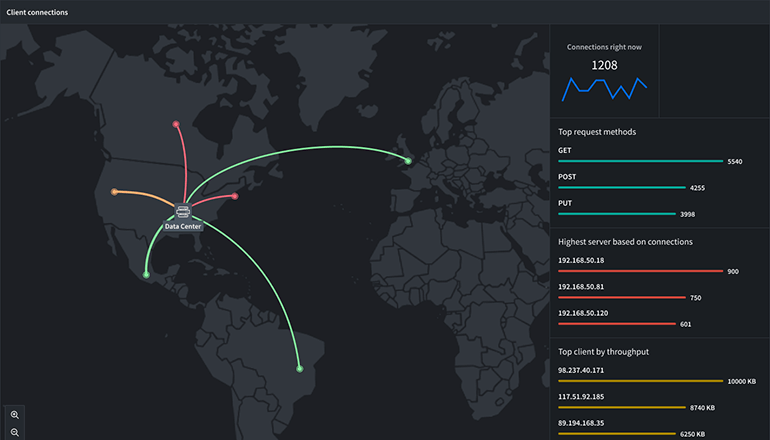The width and height of the screenshot is (770, 440).
Task: Click the red bar for 192.168.50.120
Action: [x=617, y=324]
